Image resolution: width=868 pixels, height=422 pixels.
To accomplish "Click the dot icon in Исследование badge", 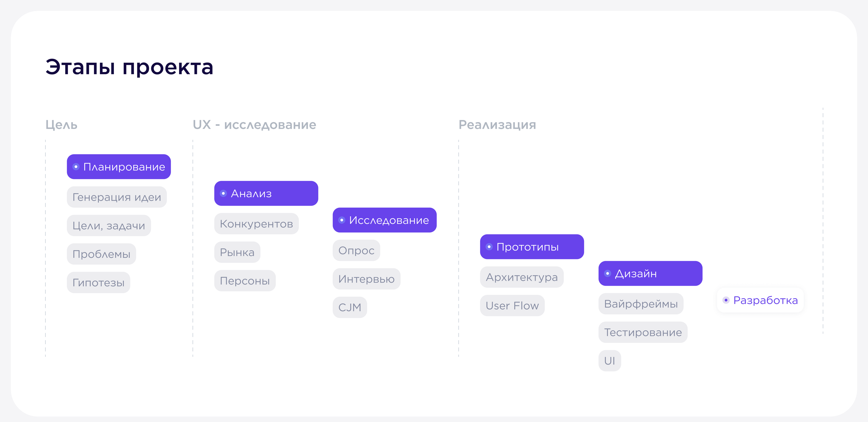I will pyautogui.click(x=342, y=220).
